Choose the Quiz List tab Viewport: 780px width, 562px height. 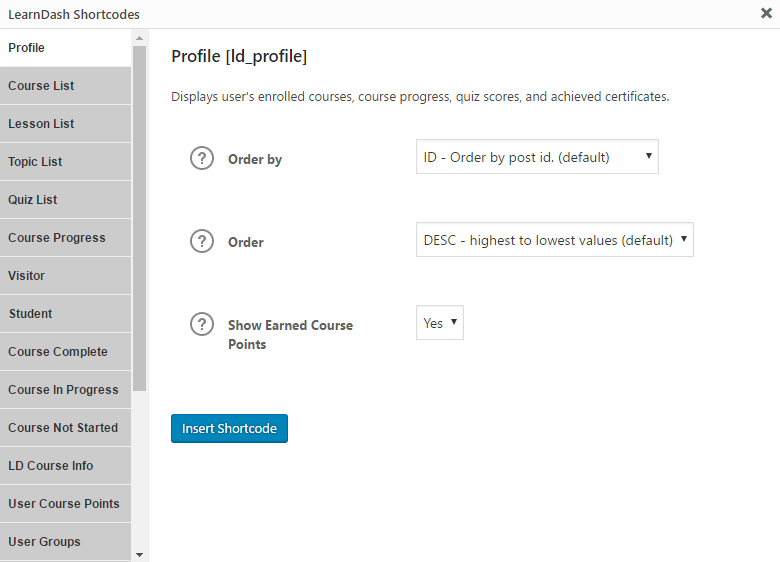tap(65, 200)
